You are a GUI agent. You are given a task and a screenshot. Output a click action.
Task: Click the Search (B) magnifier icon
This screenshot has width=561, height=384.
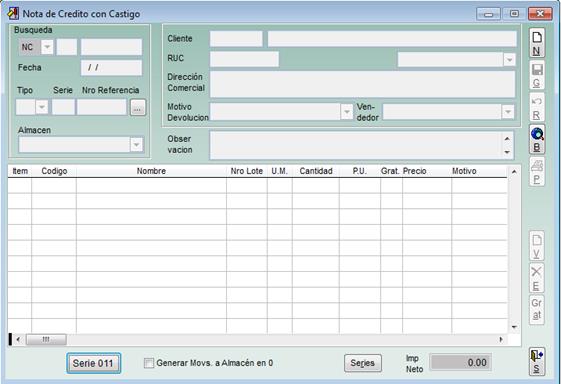(x=537, y=140)
